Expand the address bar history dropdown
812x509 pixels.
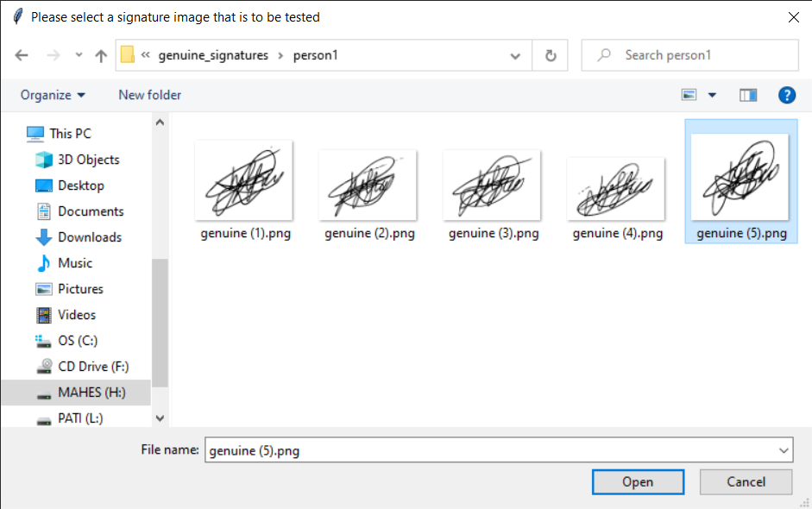[515, 55]
